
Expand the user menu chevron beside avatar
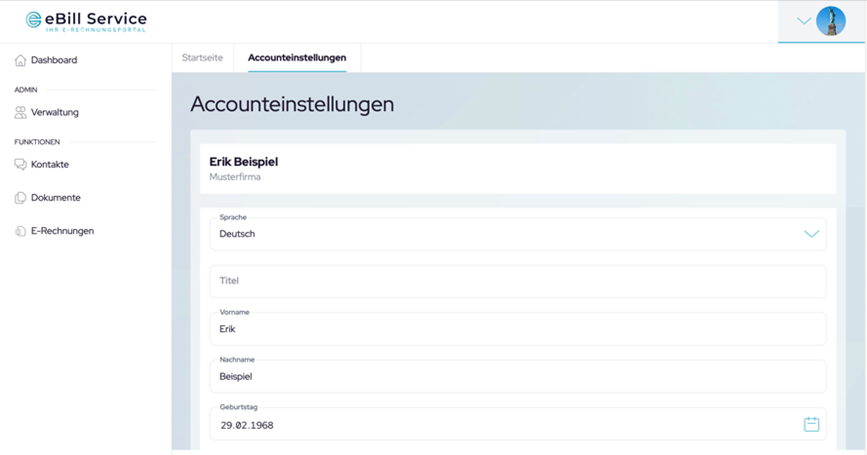(803, 21)
